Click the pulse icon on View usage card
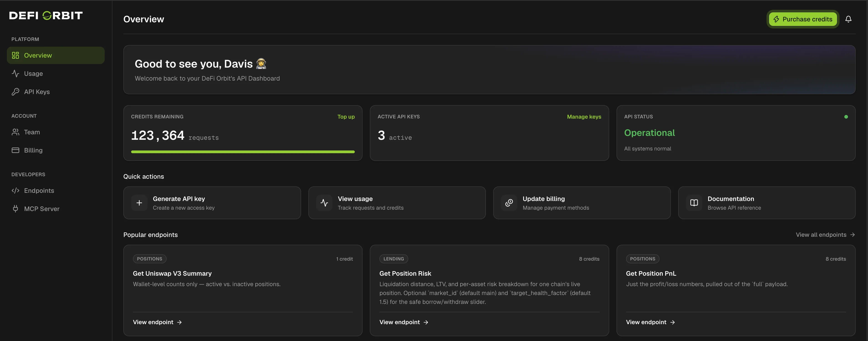The width and height of the screenshot is (868, 341). [324, 203]
